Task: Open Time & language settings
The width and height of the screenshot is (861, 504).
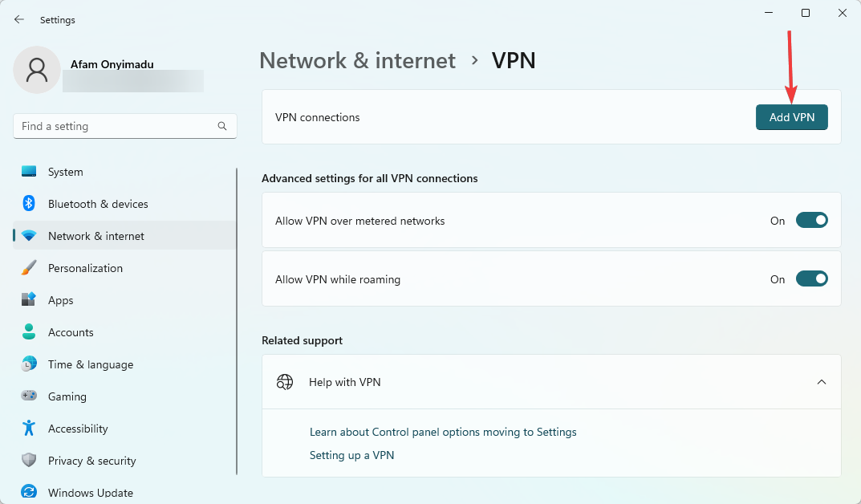Action: (124, 364)
